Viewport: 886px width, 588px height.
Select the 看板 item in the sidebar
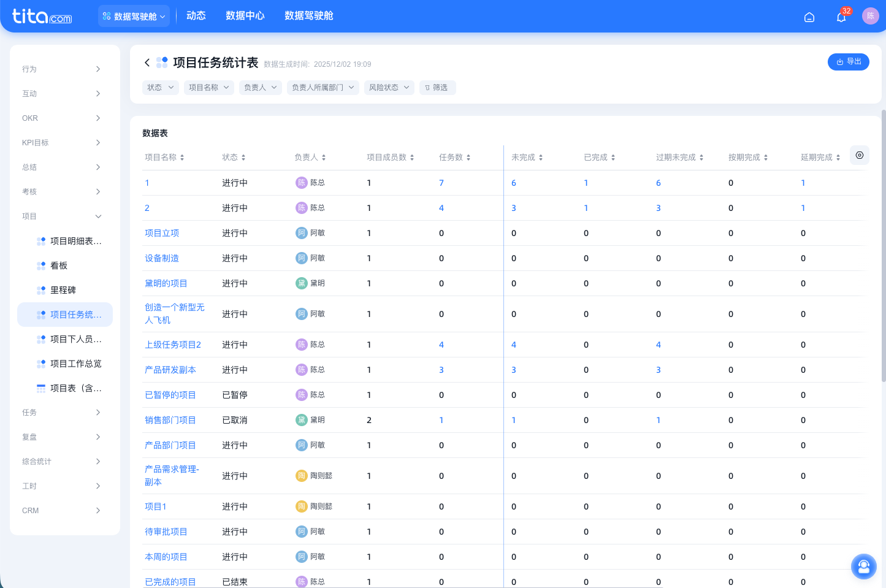point(58,265)
